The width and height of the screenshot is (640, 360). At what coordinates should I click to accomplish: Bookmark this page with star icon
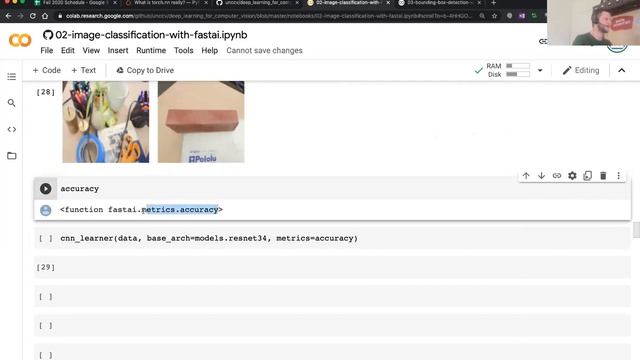click(x=495, y=16)
